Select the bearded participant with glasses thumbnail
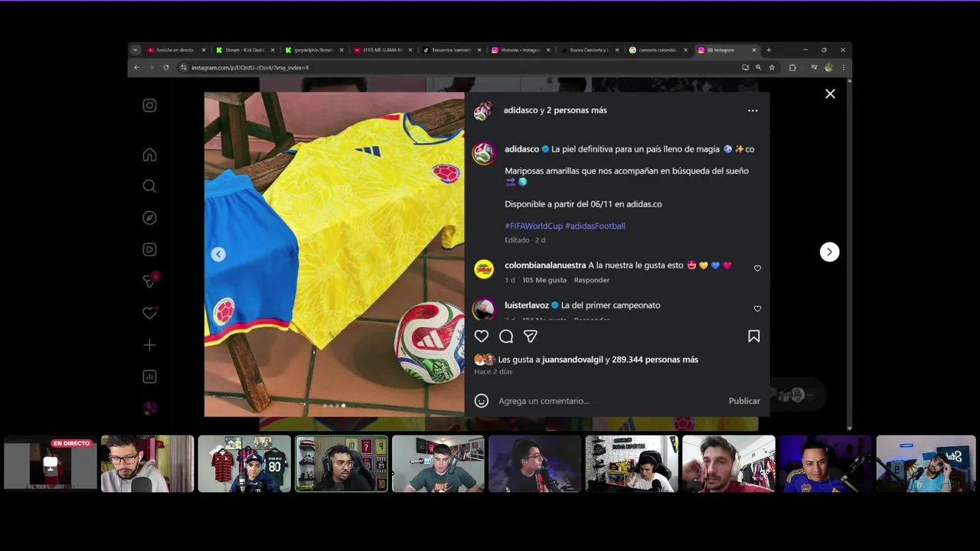Image resolution: width=980 pixels, height=551 pixels. (x=147, y=464)
